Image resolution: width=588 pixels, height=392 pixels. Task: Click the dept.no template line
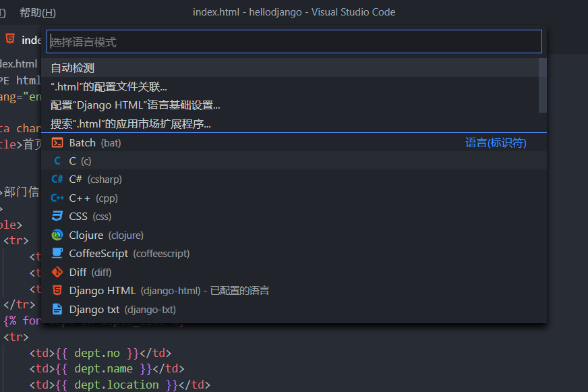(100, 353)
